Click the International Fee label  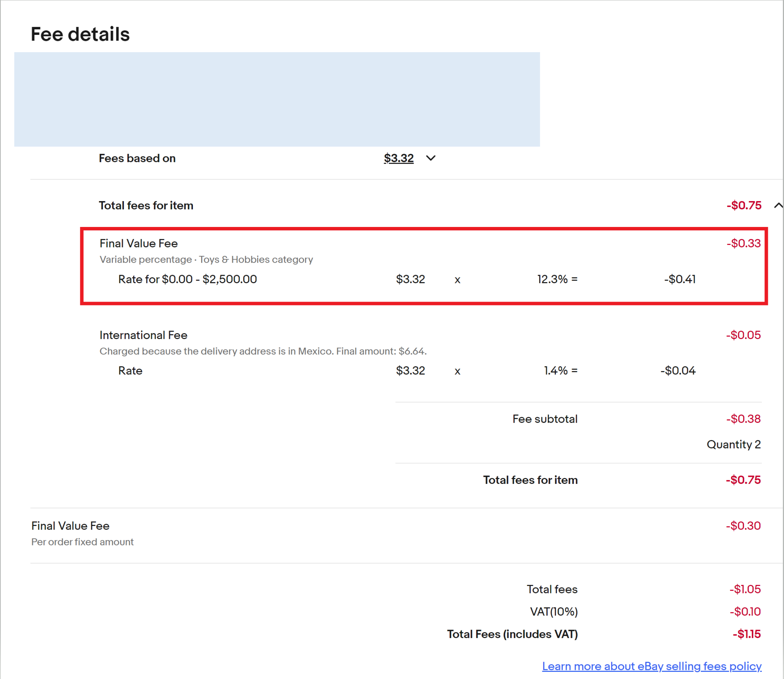(143, 335)
